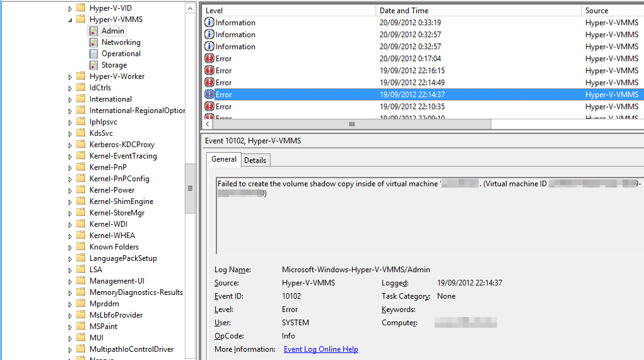Sort events by Date and Time column
644x360 pixels.
point(479,11)
